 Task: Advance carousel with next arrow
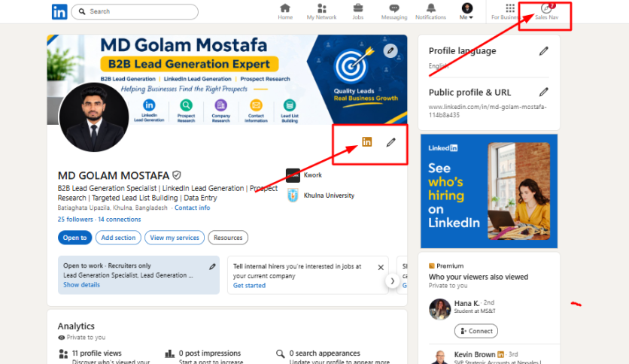392,281
